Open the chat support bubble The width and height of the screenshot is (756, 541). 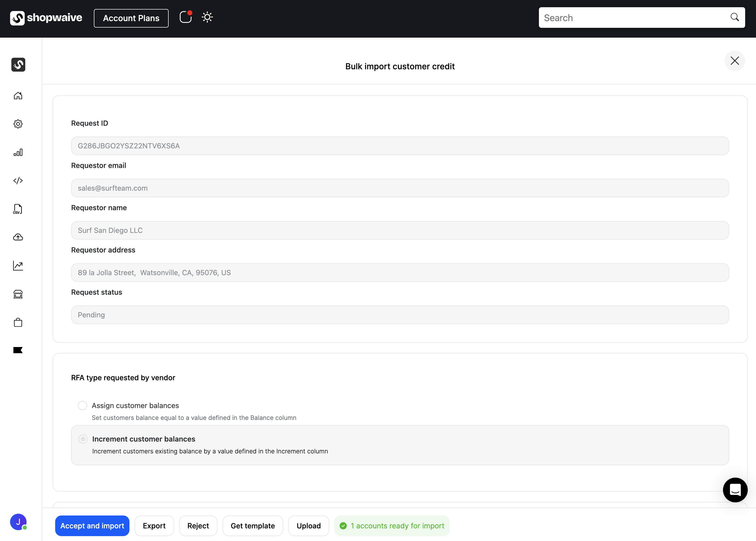[x=735, y=489]
